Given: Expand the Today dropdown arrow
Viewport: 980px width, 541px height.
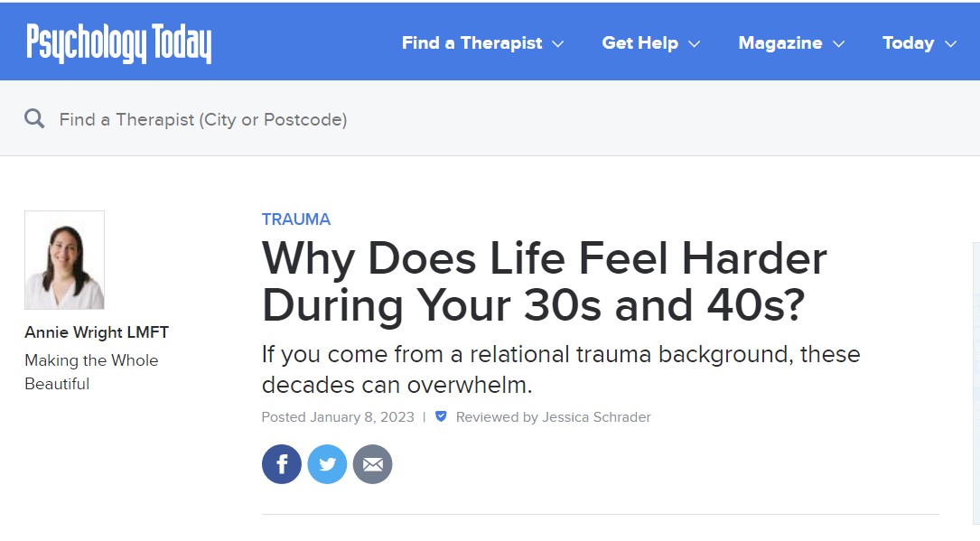Looking at the screenshot, I should [x=950, y=43].
